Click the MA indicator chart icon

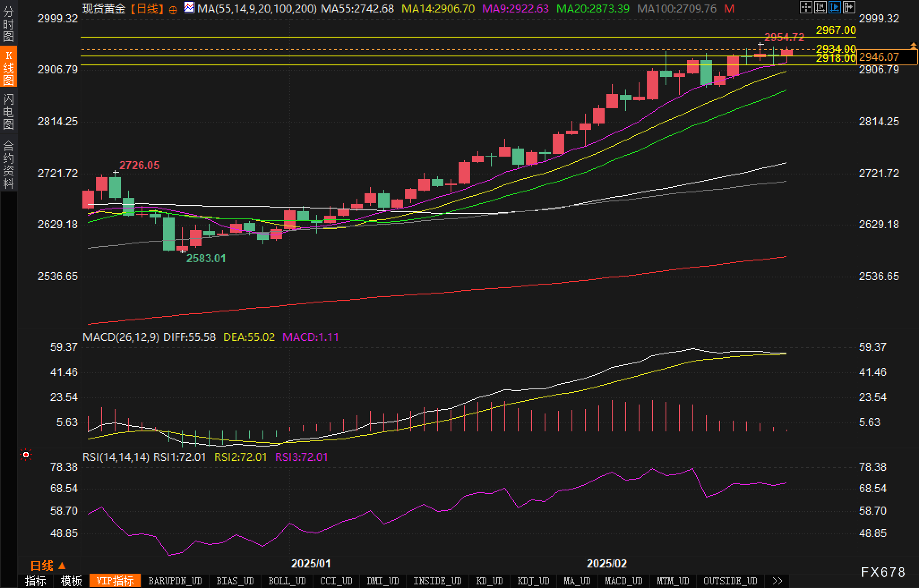coord(189,8)
